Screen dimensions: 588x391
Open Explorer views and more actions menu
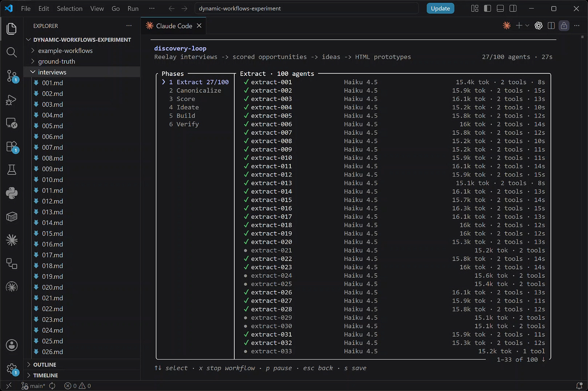point(129,25)
